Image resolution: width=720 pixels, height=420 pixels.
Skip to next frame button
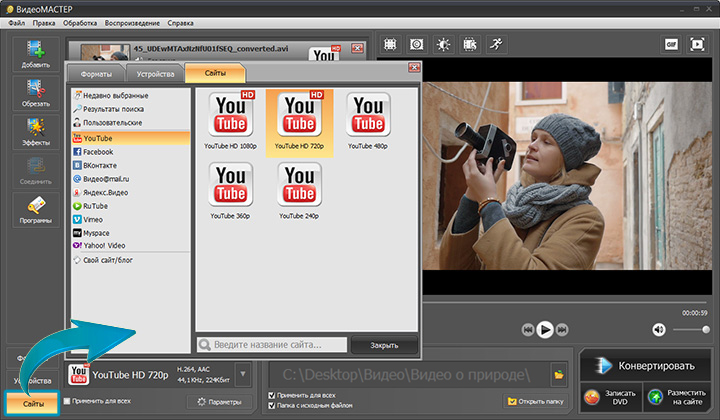(562, 330)
